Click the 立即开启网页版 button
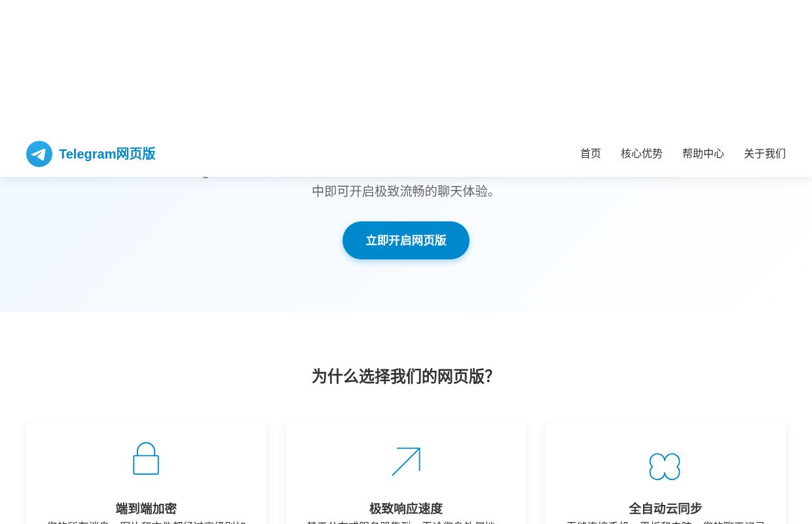The width and height of the screenshot is (812, 524). pos(406,240)
